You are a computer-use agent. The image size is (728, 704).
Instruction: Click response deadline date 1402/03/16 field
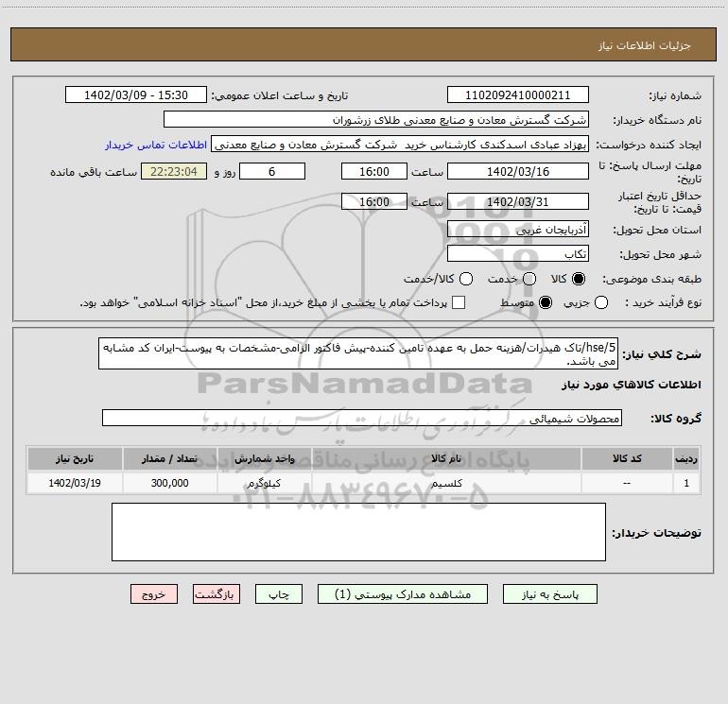tap(518, 172)
